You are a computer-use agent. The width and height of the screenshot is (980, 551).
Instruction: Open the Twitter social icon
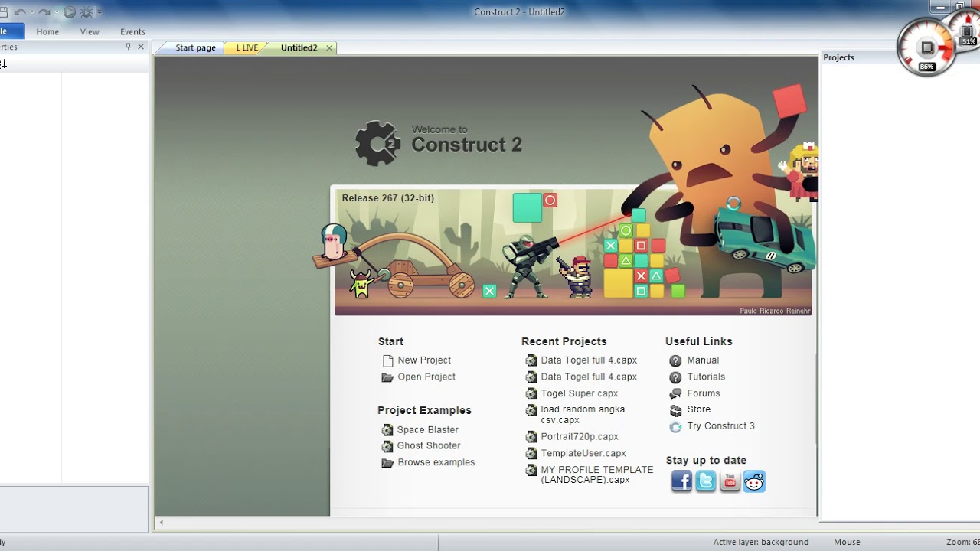click(x=706, y=481)
